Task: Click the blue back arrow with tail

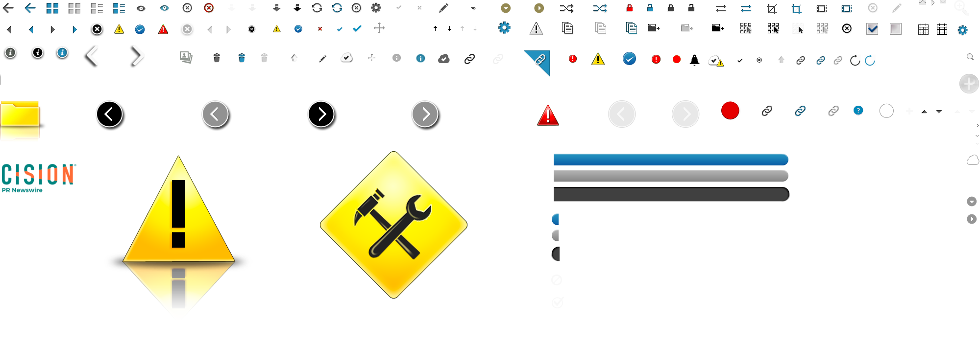Action: 30,8
